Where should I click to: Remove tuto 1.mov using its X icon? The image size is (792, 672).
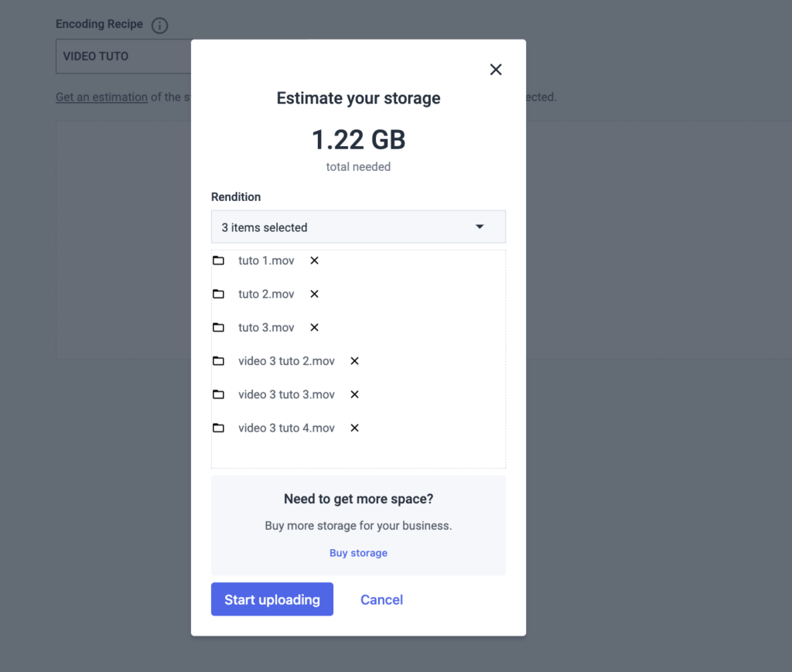pos(313,261)
